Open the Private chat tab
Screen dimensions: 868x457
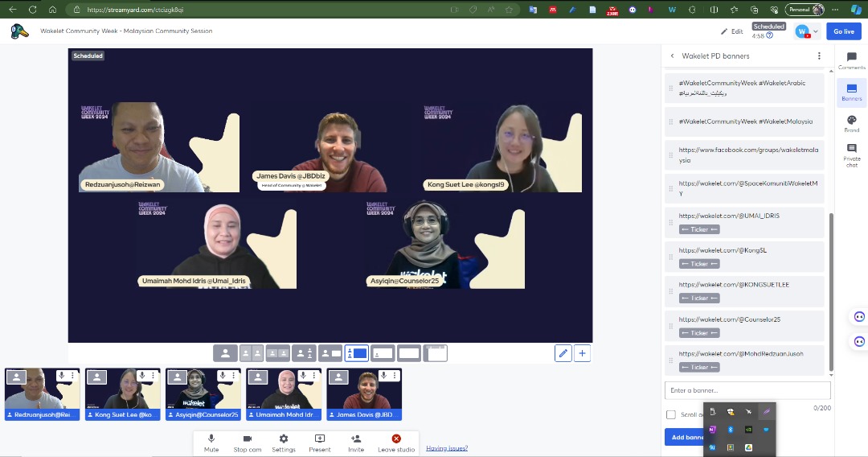coord(851,155)
